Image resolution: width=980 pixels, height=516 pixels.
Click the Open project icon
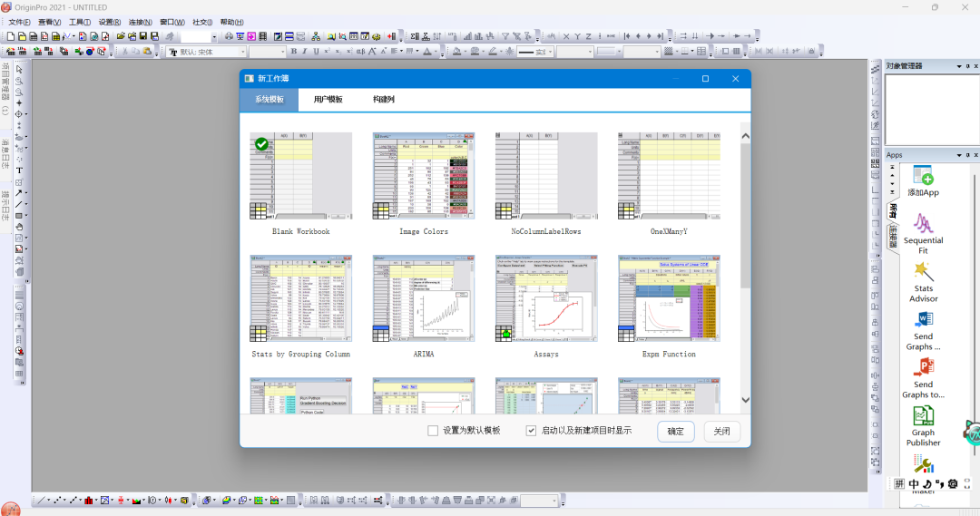pos(120,36)
